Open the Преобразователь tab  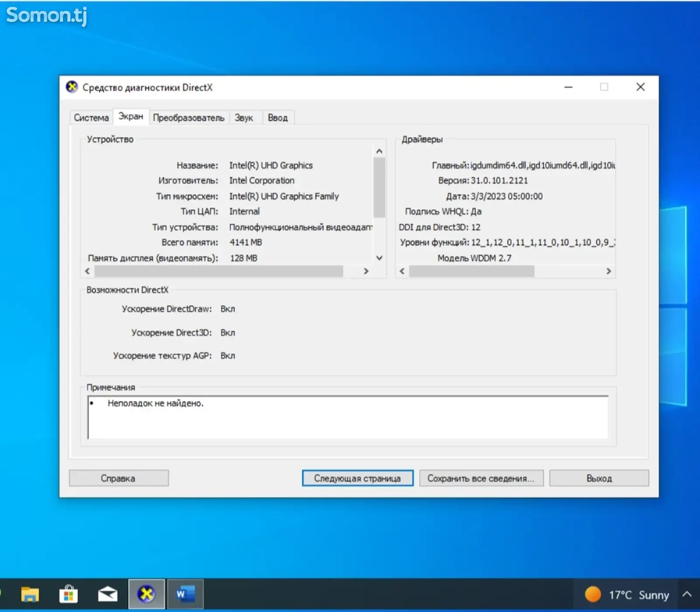click(x=188, y=118)
